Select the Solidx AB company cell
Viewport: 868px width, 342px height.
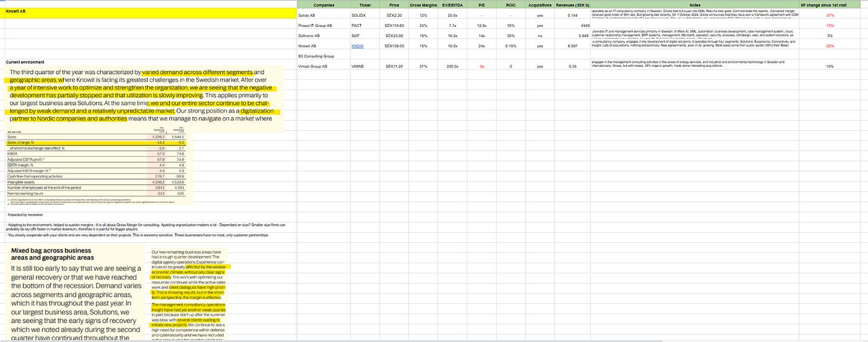tap(324, 14)
